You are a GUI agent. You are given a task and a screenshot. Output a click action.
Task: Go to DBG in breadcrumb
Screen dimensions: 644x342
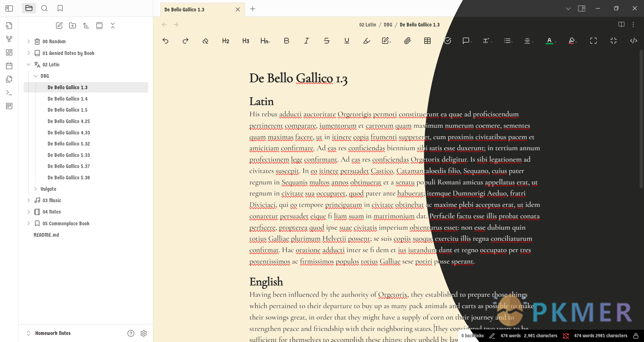tap(388, 25)
